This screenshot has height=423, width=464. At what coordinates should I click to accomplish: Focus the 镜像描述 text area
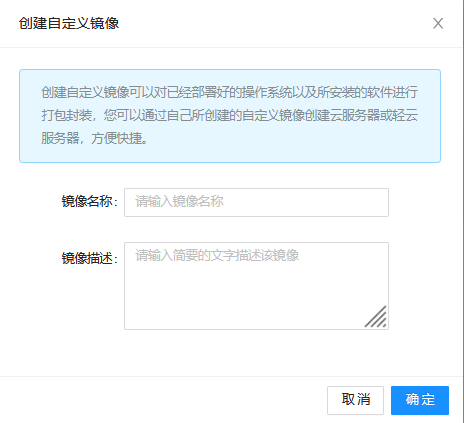pyautogui.click(x=256, y=286)
